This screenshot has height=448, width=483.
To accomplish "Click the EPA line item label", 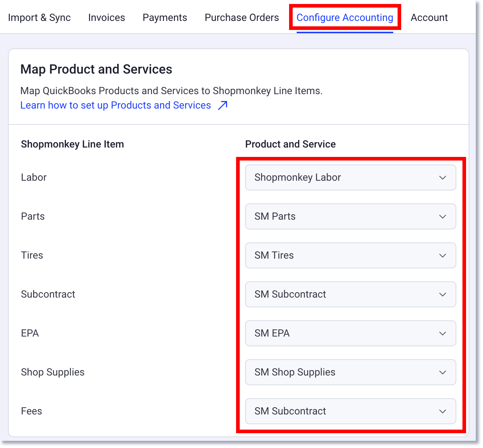I will point(30,333).
